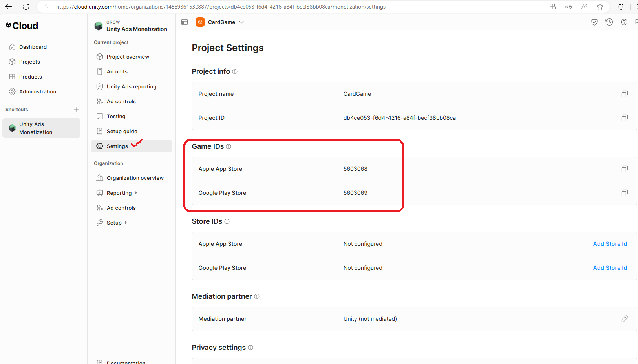
Task: Open browser extensions puzzle icon
Action: [x=621, y=7]
